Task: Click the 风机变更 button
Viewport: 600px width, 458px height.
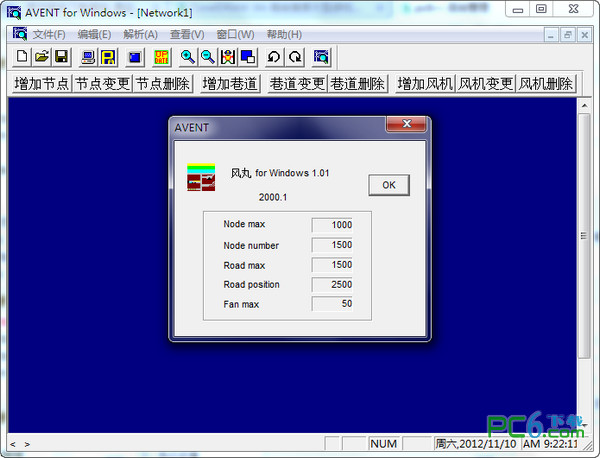Action: [x=485, y=83]
